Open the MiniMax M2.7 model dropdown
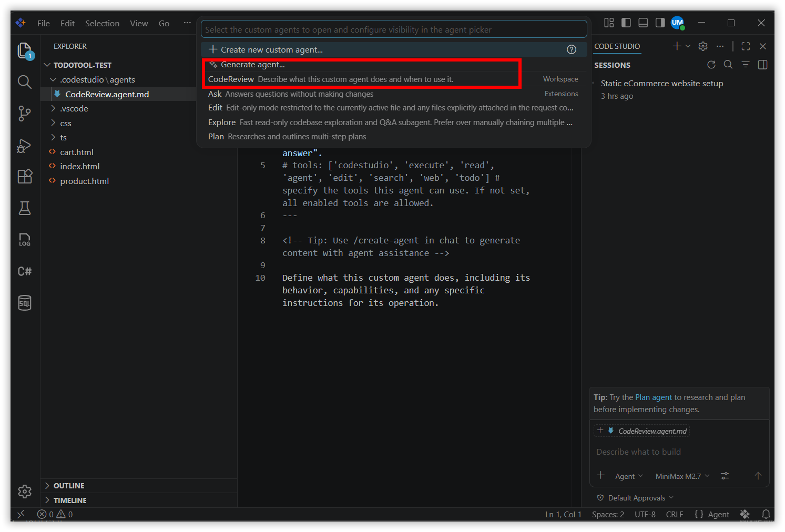The width and height of the screenshot is (785, 532). click(x=682, y=476)
